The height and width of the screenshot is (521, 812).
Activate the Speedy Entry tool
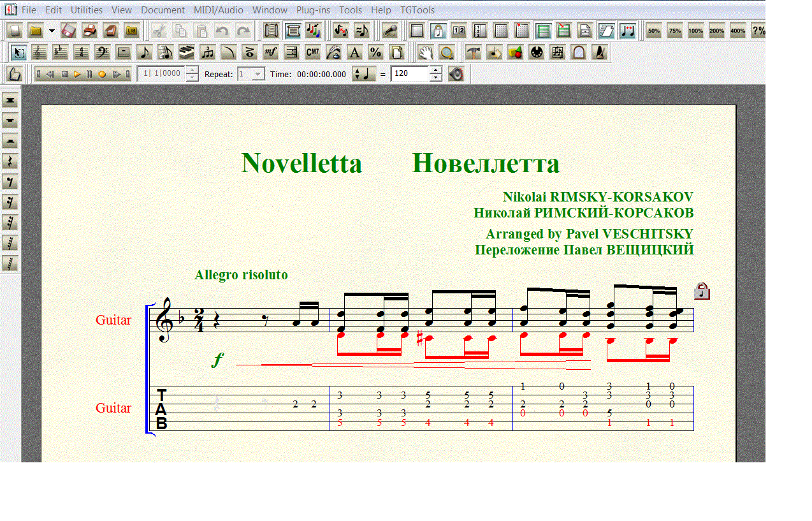coord(165,52)
